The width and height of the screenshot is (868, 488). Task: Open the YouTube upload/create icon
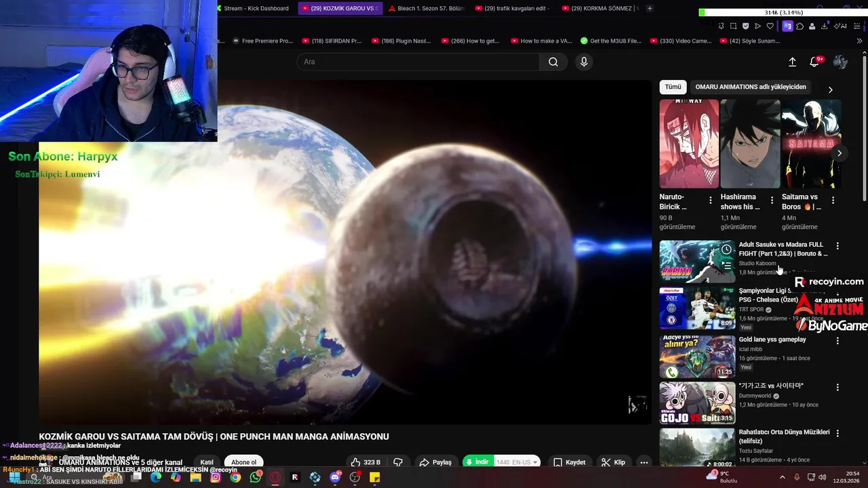pyautogui.click(x=792, y=62)
